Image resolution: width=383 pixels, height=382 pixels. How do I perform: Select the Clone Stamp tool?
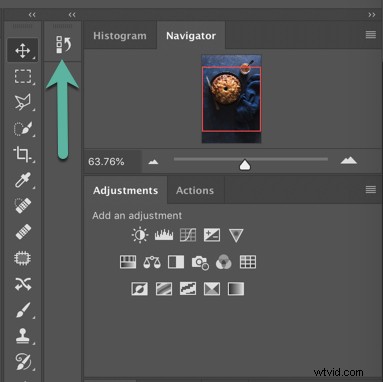point(23,336)
